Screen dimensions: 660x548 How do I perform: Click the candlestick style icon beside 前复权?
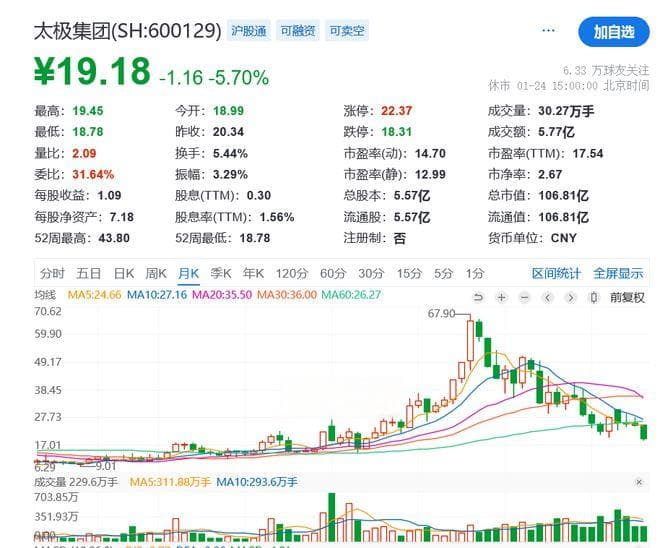click(x=593, y=298)
